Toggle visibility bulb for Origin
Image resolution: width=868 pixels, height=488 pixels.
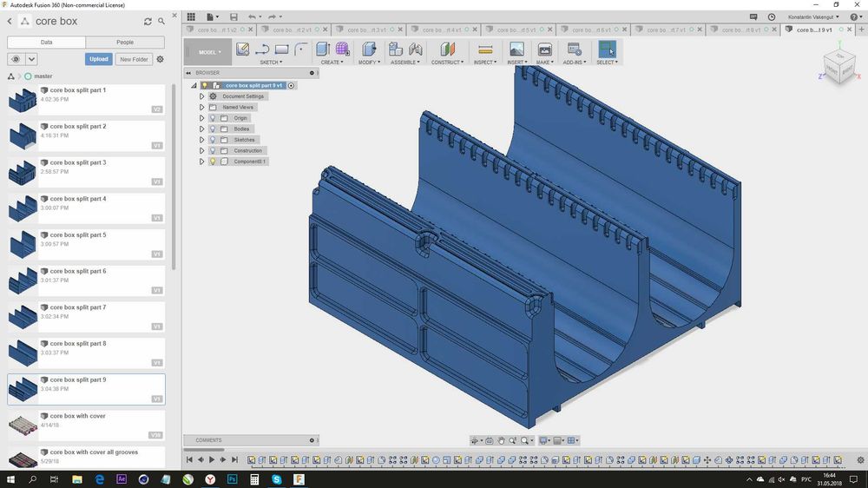point(213,118)
